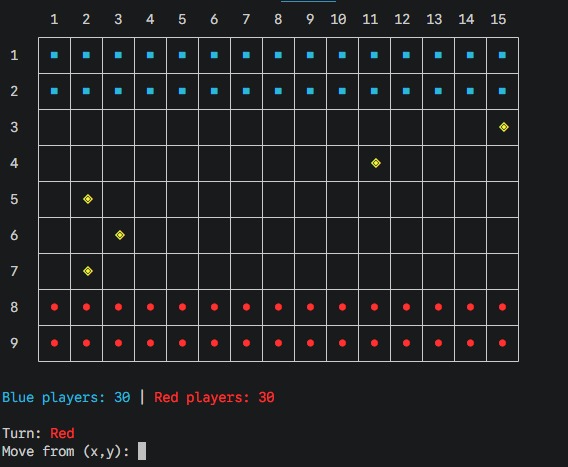Click the 'Blue players: 30' status text

pyautogui.click(x=66, y=398)
